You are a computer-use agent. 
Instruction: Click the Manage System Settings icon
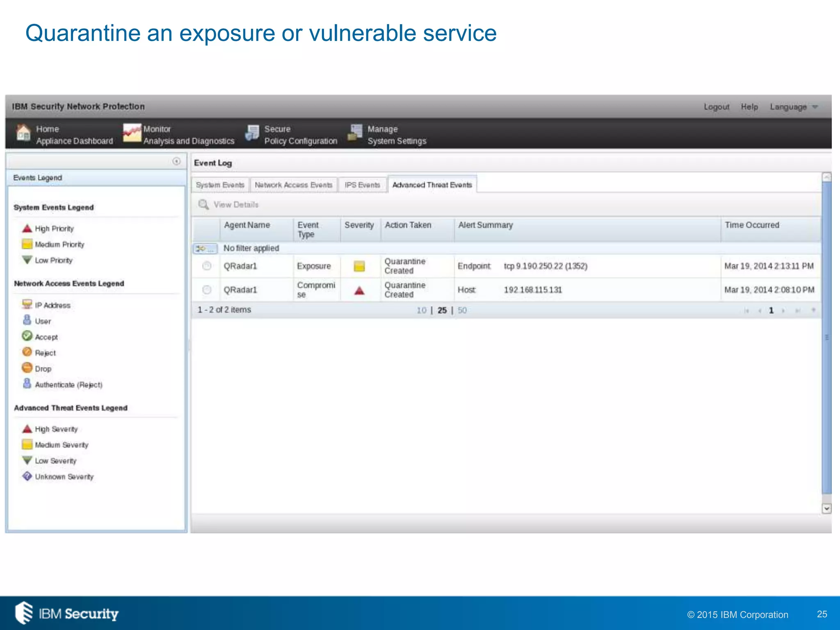pyautogui.click(x=356, y=132)
